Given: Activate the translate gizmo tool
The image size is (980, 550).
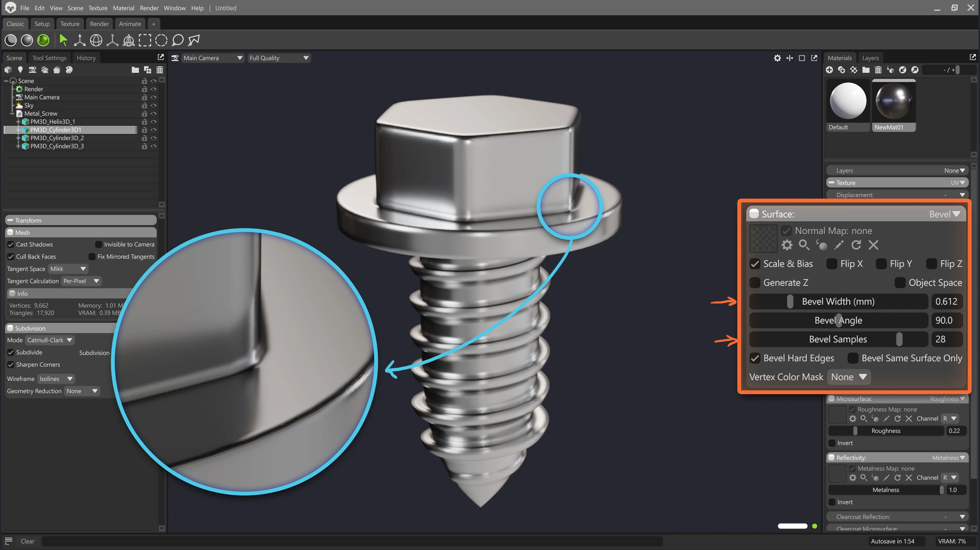Looking at the screenshot, I should click(80, 40).
